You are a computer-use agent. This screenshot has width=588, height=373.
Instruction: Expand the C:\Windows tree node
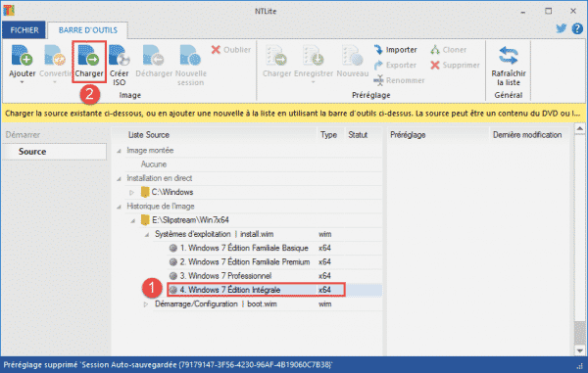[131, 193]
